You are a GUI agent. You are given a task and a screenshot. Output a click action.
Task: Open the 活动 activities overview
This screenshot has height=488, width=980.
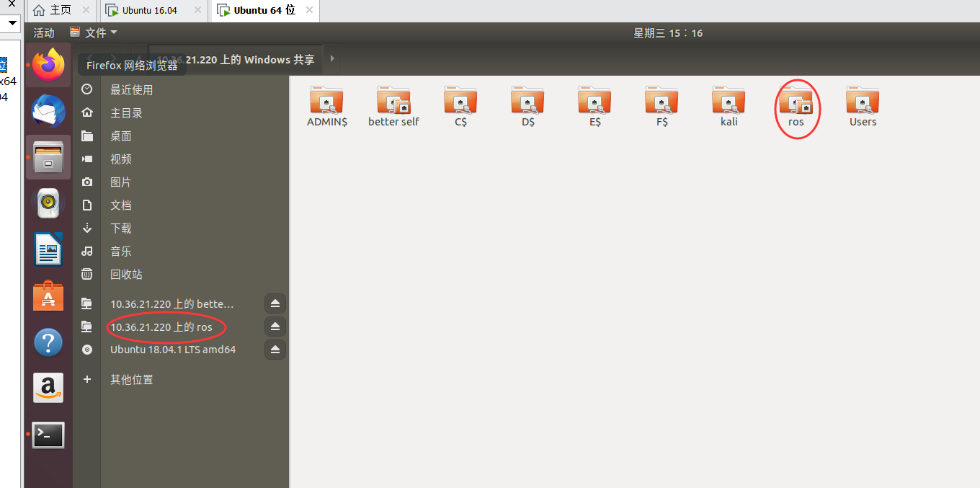pos(44,32)
